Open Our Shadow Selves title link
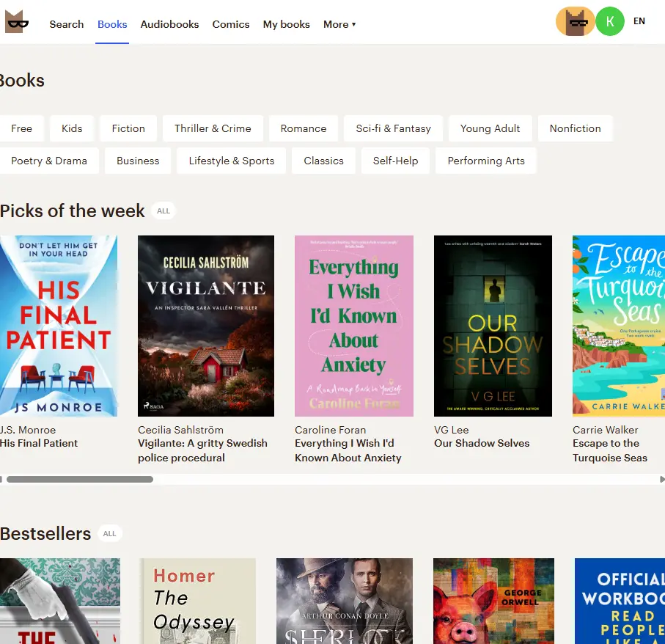The width and height of the screenshot is (665, 644). 482,443
